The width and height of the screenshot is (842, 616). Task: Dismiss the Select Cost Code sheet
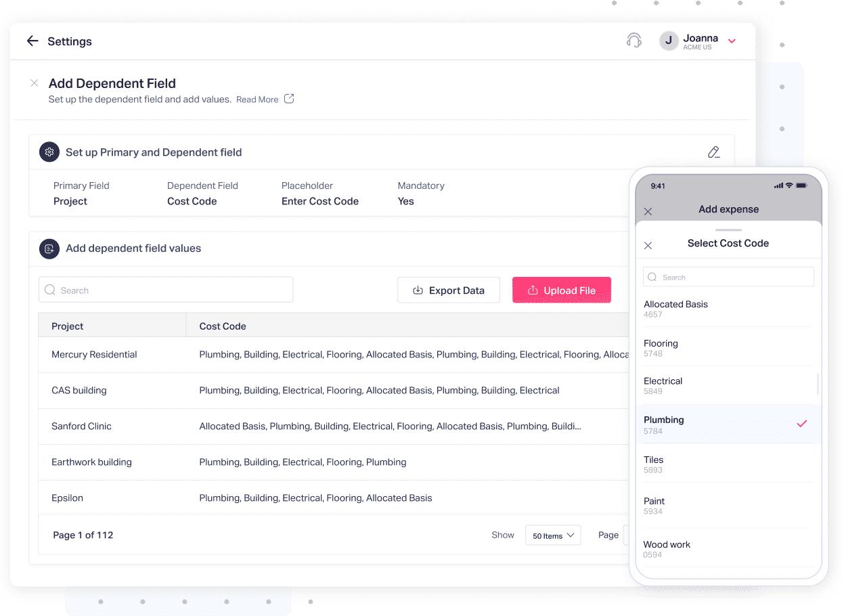(648, 245)
